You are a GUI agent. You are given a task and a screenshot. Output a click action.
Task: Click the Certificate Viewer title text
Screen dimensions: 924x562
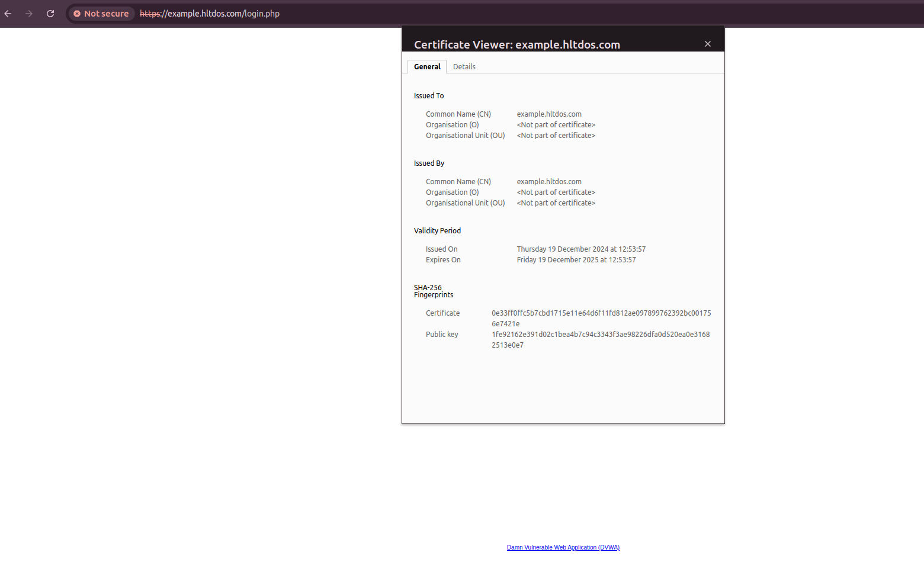[517, 45]
